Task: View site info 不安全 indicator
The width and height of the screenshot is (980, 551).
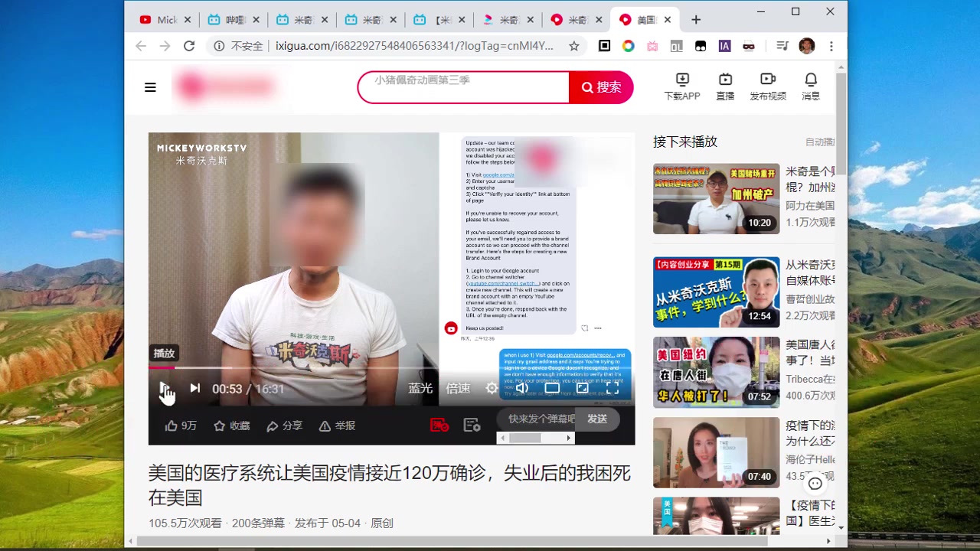Action: [238, 46]
